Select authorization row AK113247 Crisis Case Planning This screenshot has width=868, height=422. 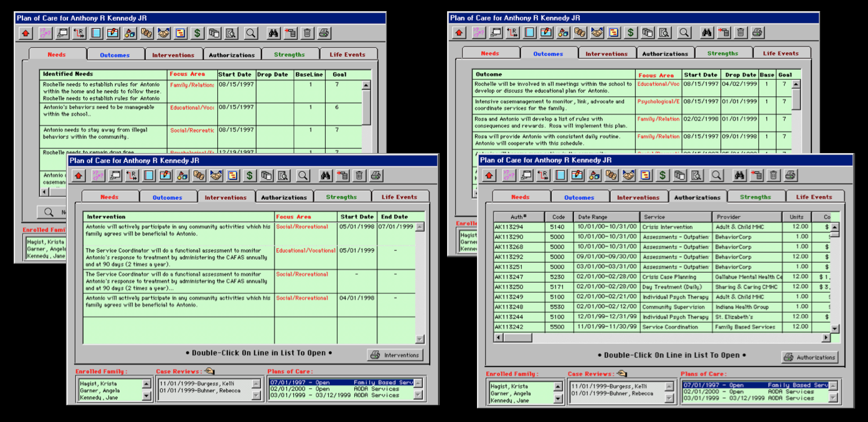click(662, 277)
